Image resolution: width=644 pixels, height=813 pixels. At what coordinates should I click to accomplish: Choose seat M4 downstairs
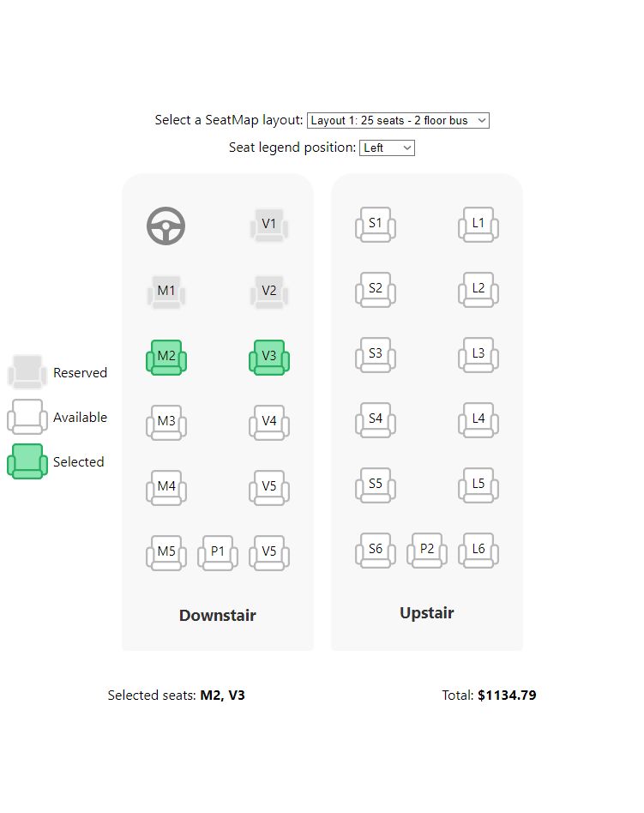166,487
